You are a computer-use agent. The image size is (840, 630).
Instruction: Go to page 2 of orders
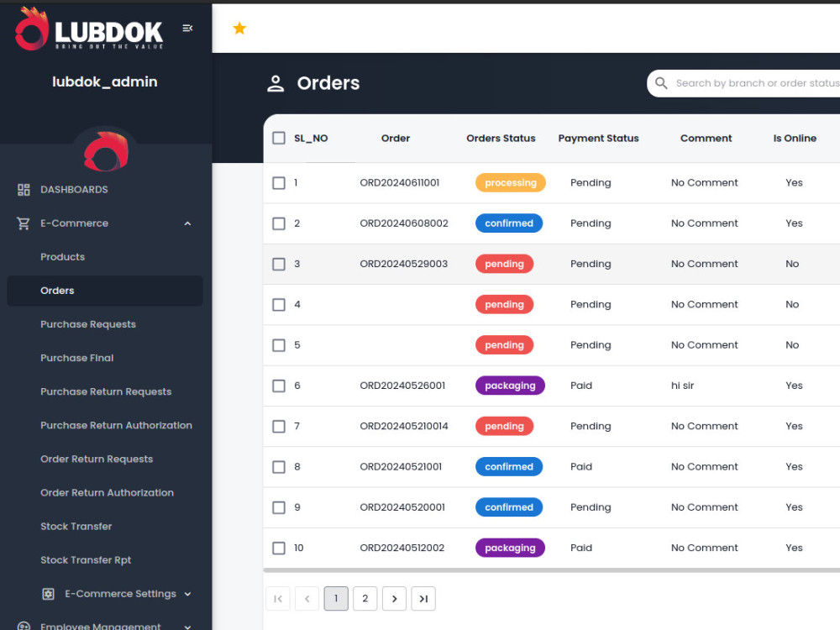coord(365,598)
